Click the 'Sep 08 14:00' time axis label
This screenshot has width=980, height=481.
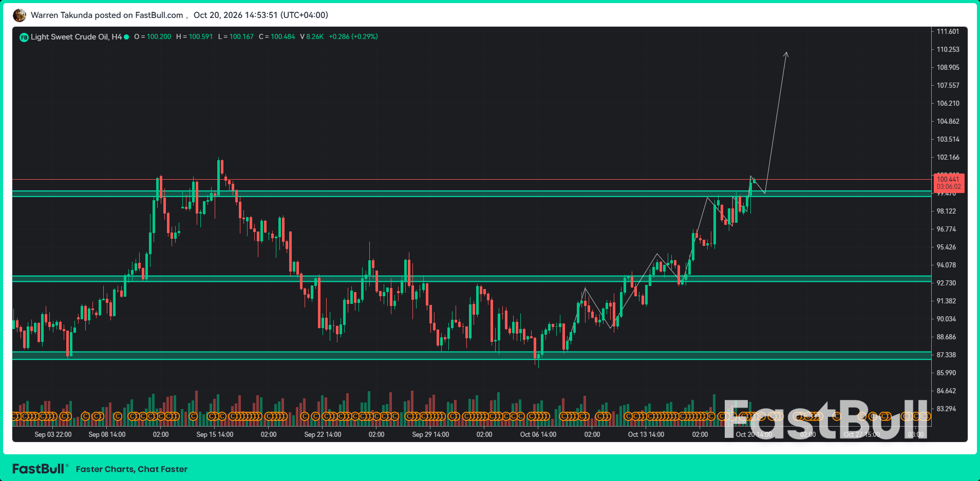(x=107, y=435)
